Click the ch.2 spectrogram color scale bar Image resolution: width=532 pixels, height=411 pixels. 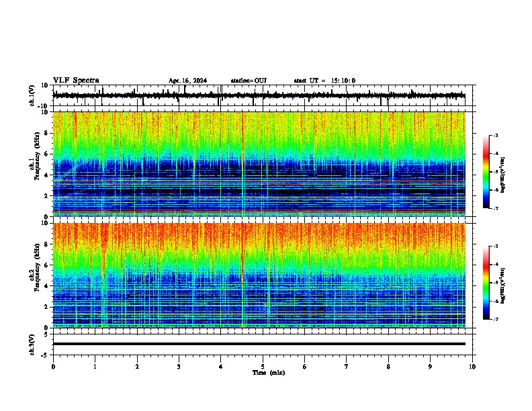[486, 283]
